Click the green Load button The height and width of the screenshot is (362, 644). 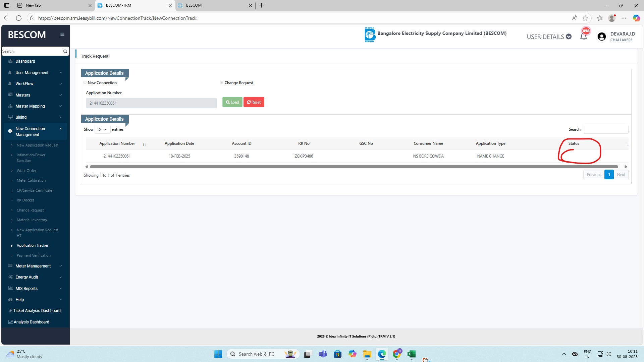pos(232,102)
